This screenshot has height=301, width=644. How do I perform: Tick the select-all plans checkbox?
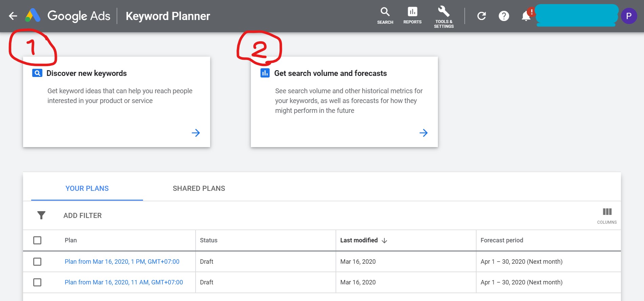37,240
